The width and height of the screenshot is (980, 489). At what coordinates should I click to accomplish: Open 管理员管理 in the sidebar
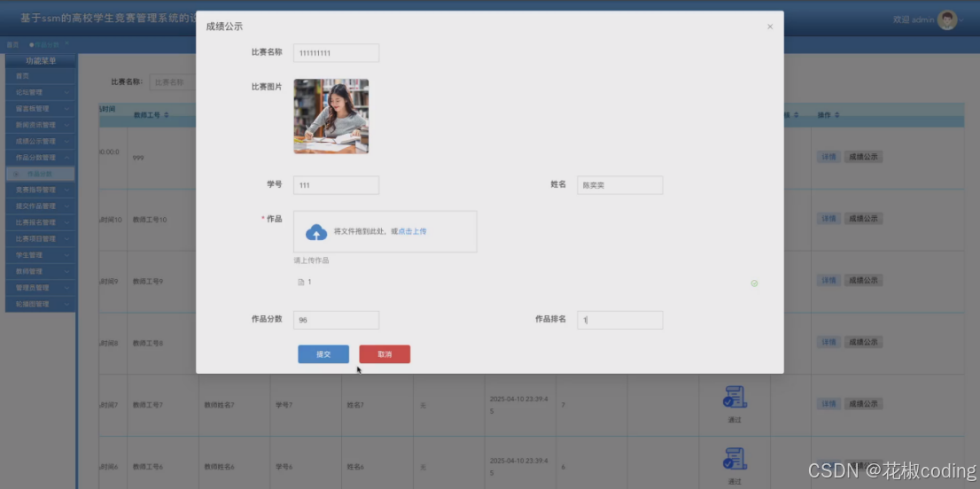click(41, 287)
